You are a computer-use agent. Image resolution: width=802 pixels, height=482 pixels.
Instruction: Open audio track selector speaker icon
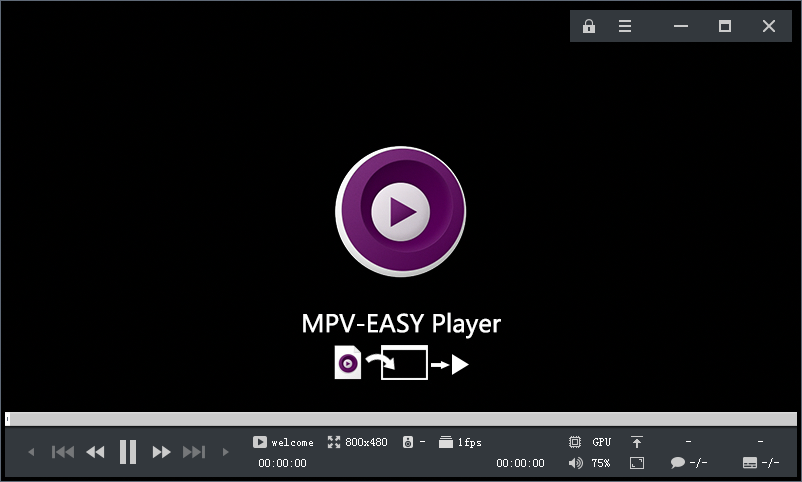click(x=409, y=442)
